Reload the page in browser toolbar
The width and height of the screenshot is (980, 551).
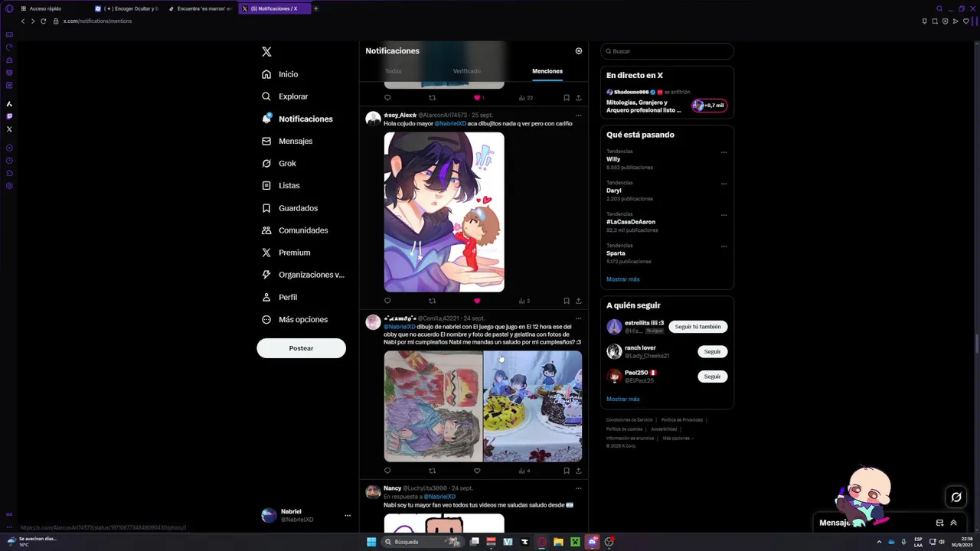[x=43, y=21]
